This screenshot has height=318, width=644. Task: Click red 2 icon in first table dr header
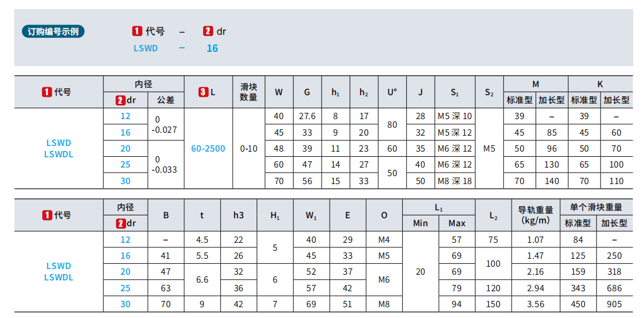[x=120, y=100]
